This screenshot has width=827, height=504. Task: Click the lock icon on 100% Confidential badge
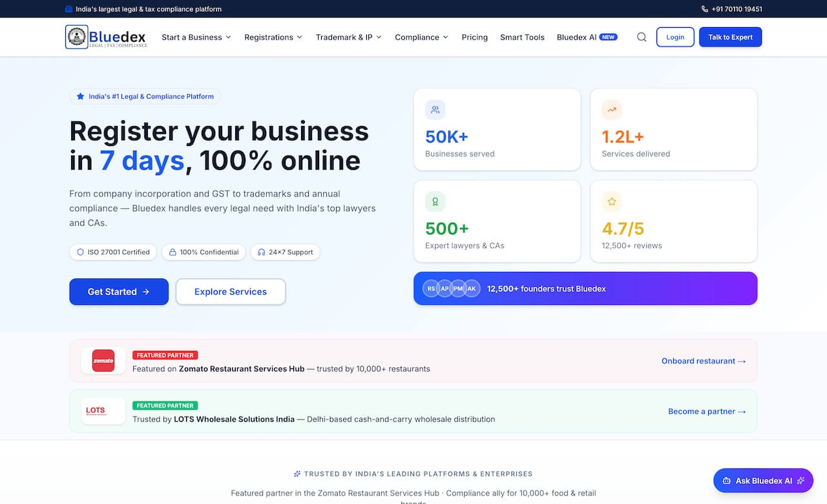tap(173, 252)
